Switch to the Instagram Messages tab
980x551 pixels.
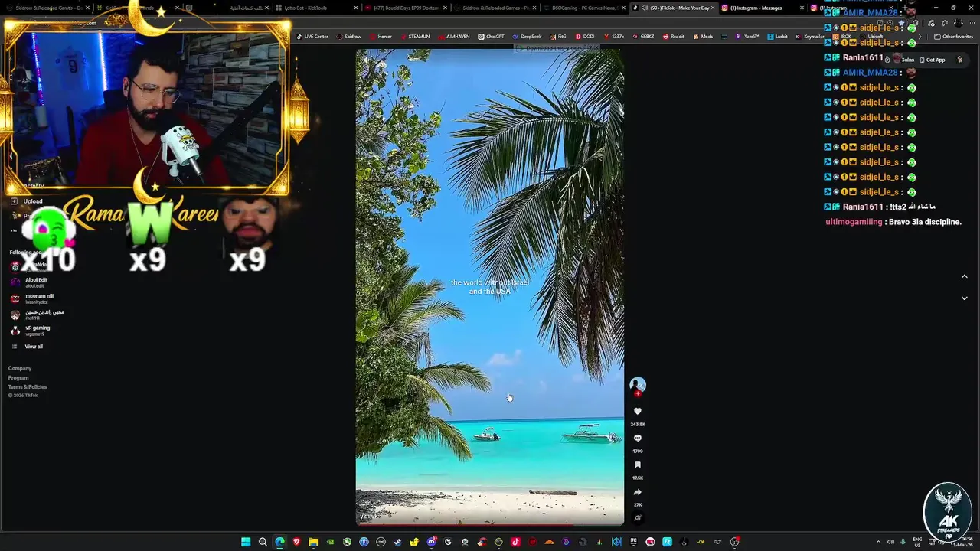coord(763,8)
